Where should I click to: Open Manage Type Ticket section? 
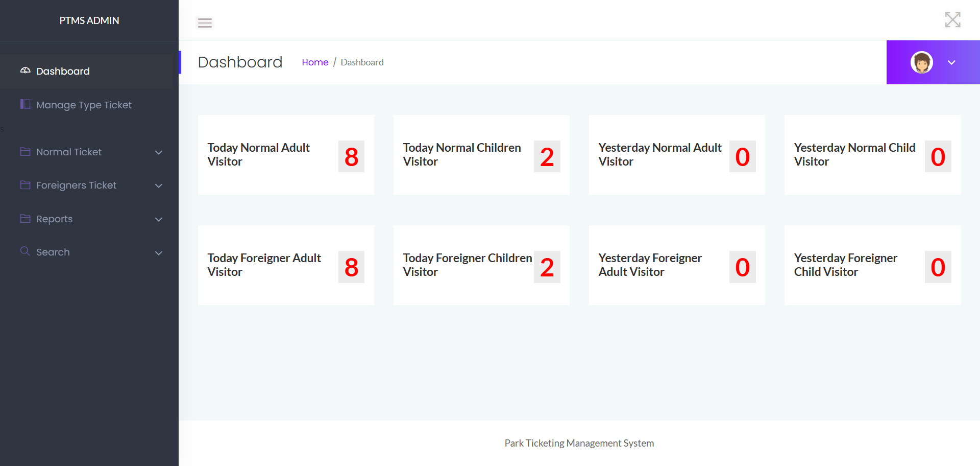click(83, 104)
